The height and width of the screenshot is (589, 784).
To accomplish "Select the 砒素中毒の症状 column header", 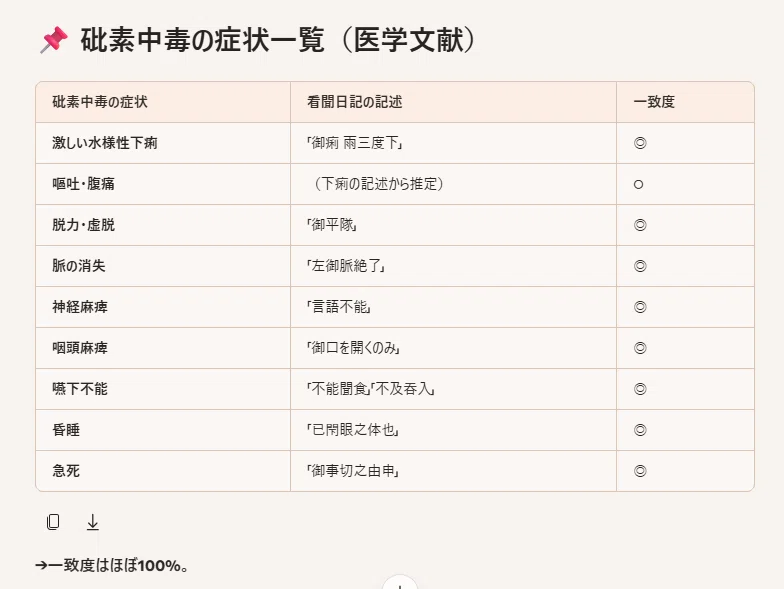I will pos(163,102).
